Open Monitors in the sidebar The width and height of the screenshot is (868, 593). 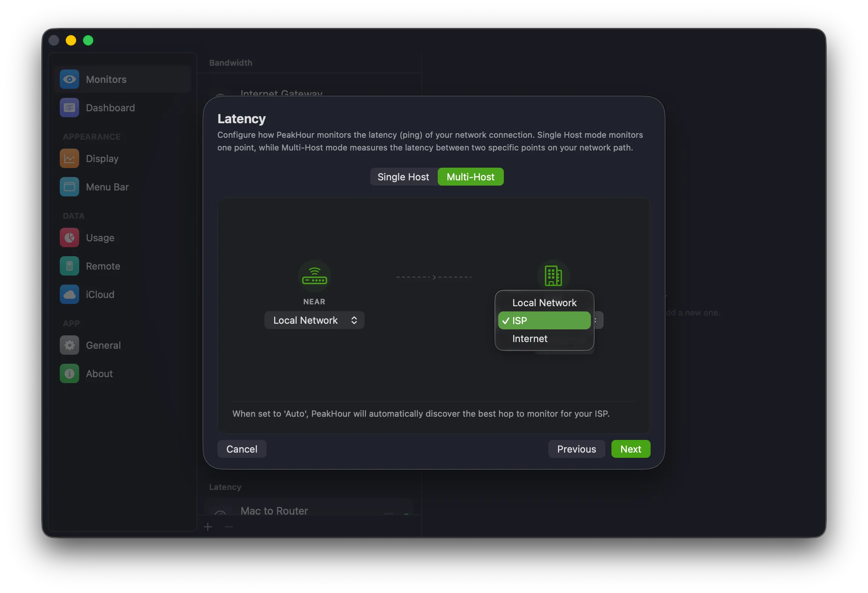(123, 79)
